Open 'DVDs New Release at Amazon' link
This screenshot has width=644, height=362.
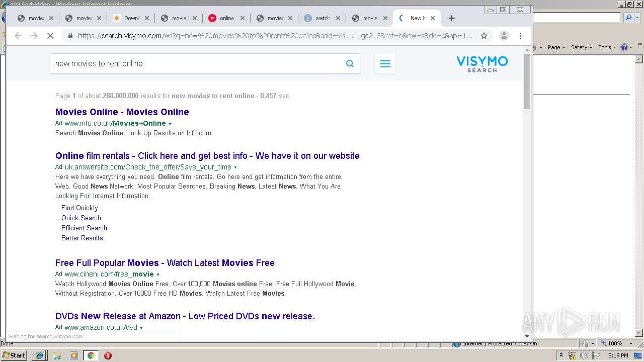pos(185,316)
